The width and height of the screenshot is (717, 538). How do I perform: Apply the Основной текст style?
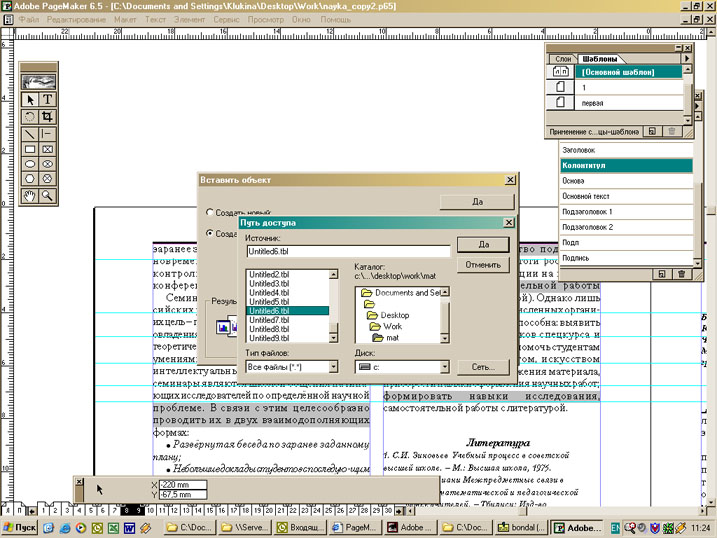pyautogui.click(x=626, y=196)
